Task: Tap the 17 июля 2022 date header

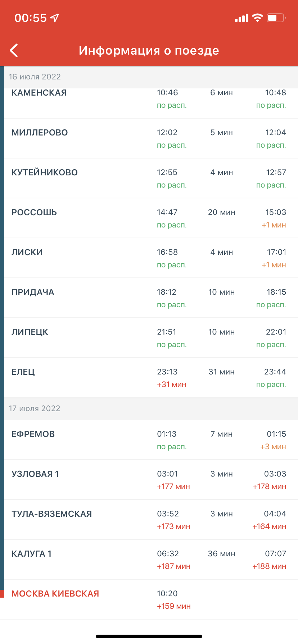Action: click(x=35, y=409)
